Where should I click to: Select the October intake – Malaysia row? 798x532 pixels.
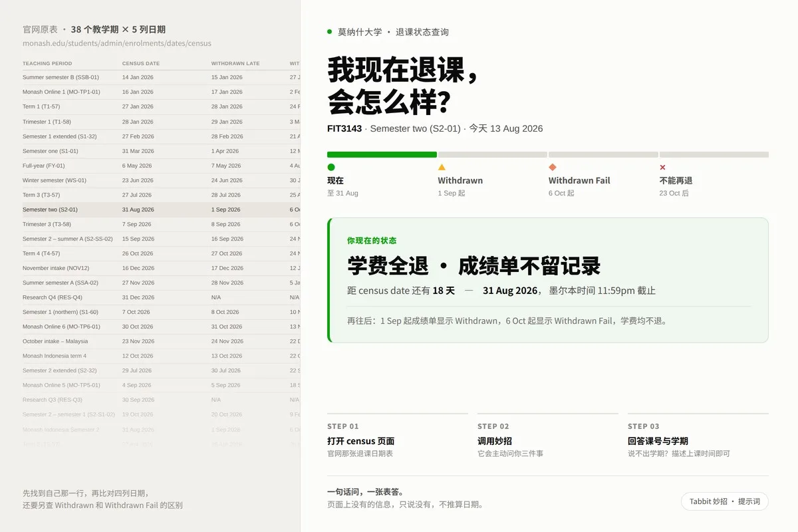point(162,341)
